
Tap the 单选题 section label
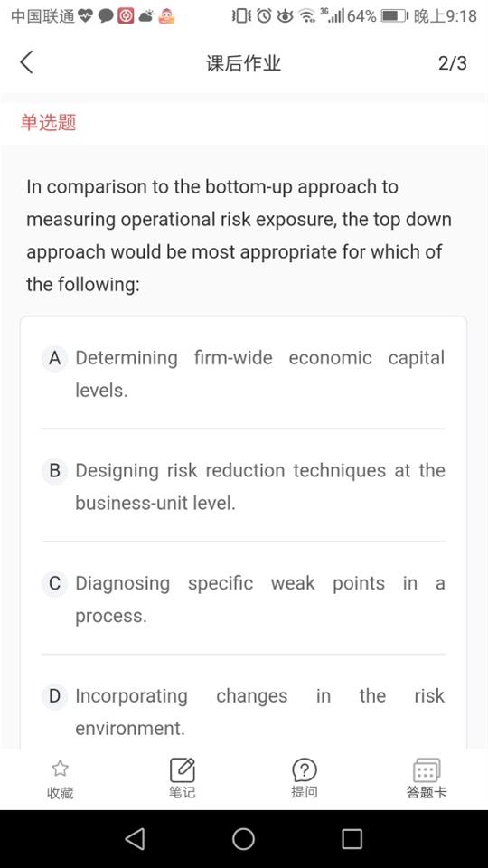pos(48,122)
